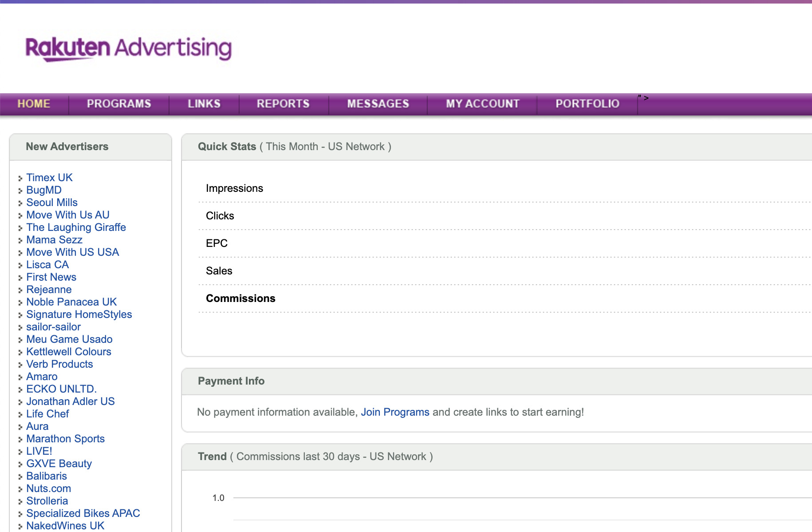
Task: Open the LINKS menu
Action: 204,103
